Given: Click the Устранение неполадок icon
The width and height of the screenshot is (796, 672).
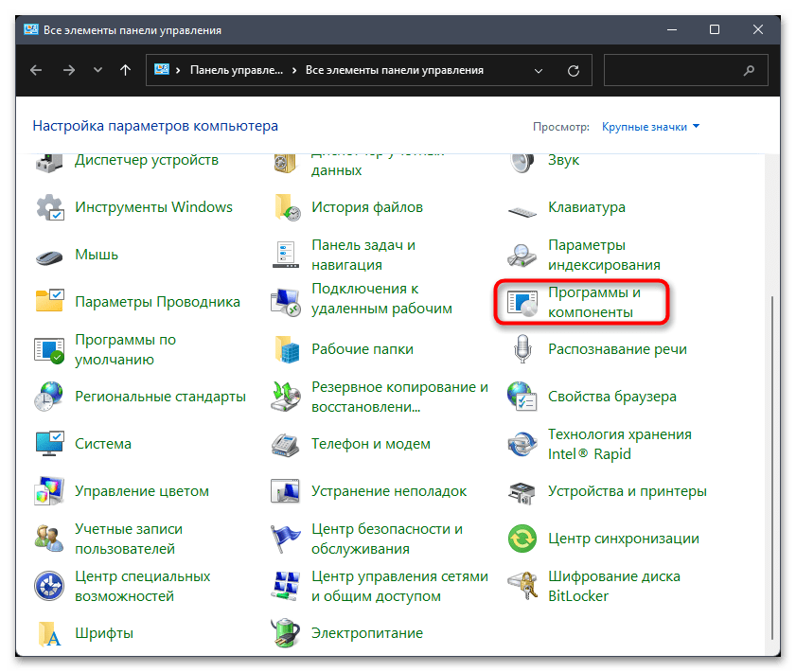Looking at the screenshot, I should click(285, 491).
